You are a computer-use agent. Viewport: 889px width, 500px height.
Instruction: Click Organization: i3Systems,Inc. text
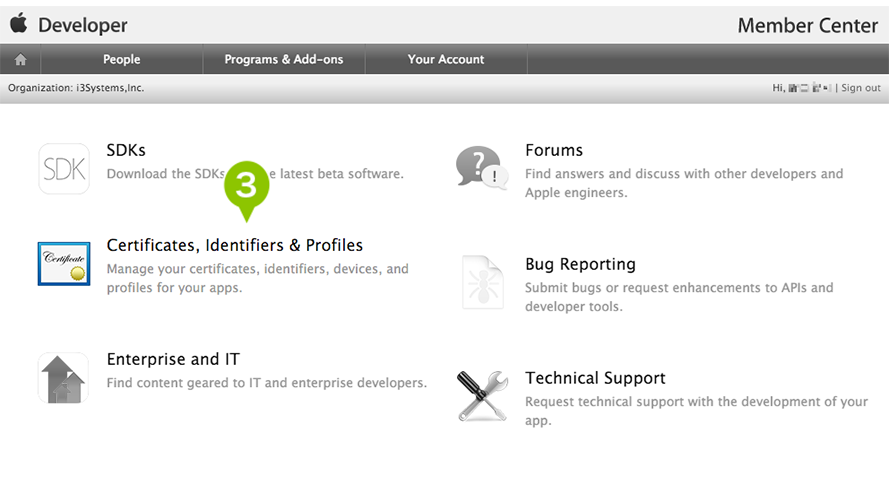point(76,88)
